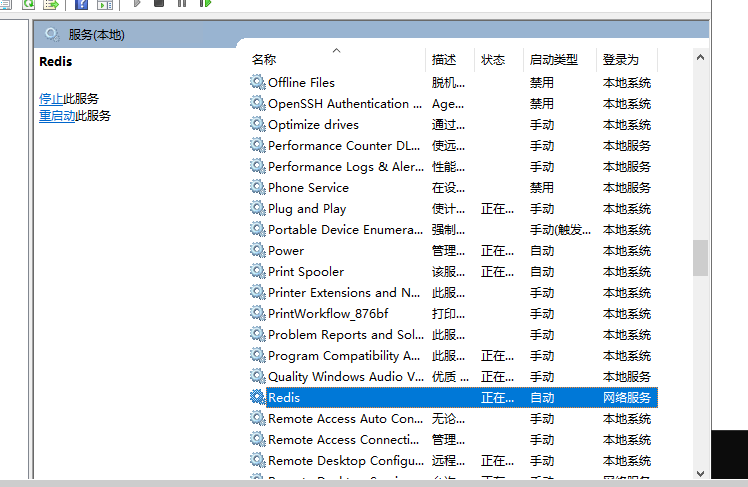Sort by the 名称 column header
Image resolution: width=748 pixels, height=487 pixels.
(337, 60)
